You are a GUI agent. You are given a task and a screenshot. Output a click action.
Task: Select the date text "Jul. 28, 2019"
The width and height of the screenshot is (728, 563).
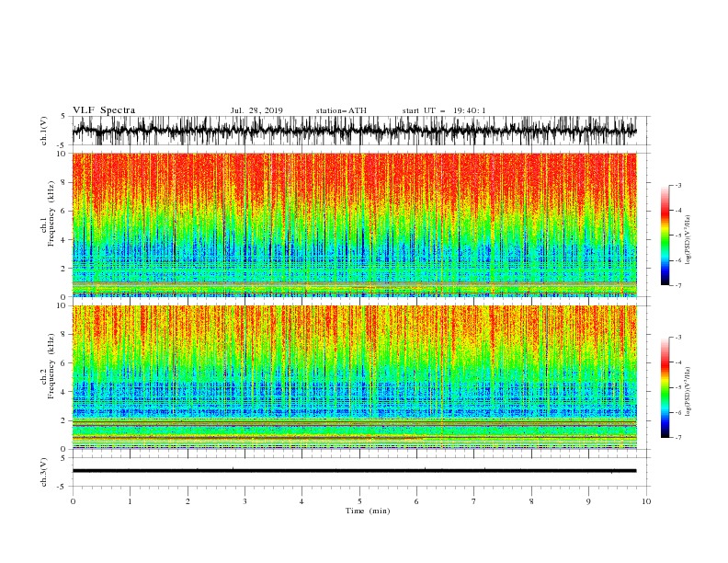tap(256, 110)
